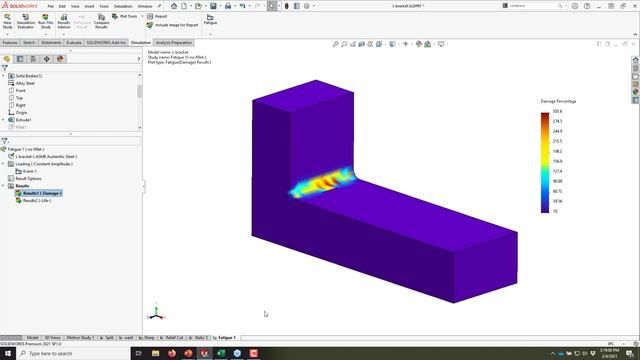Select Result Options in study tree
Screen dimensions: 640x360
[x=28, y=179]
